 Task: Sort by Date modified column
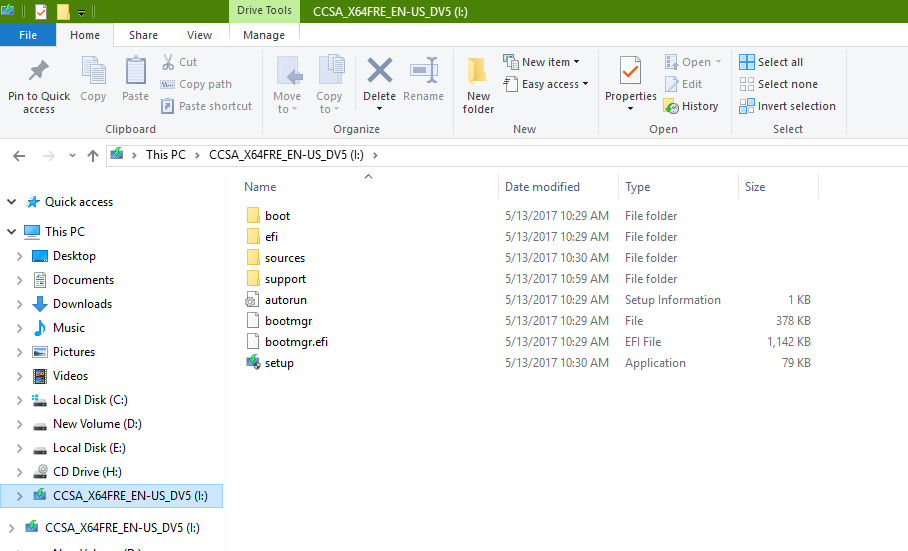[x=542, y=187]
